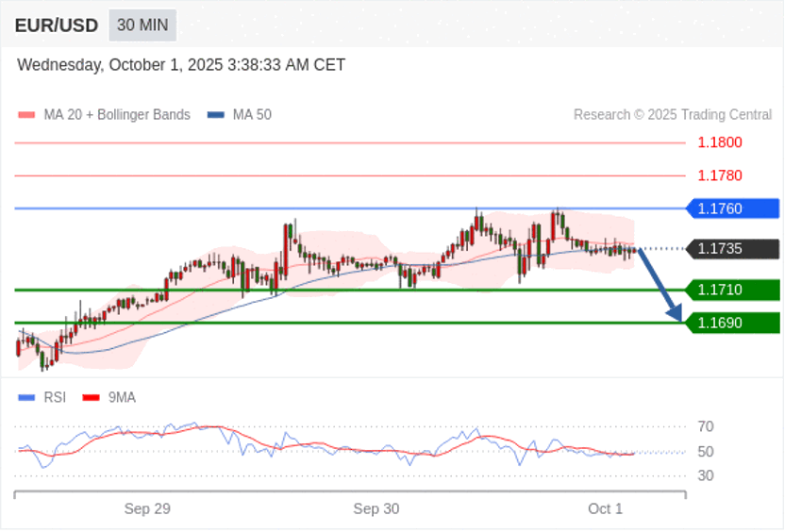Select the Sep 29 date axis label
Image resolution: width=785 pixels, height=532 pixels.
147,509
